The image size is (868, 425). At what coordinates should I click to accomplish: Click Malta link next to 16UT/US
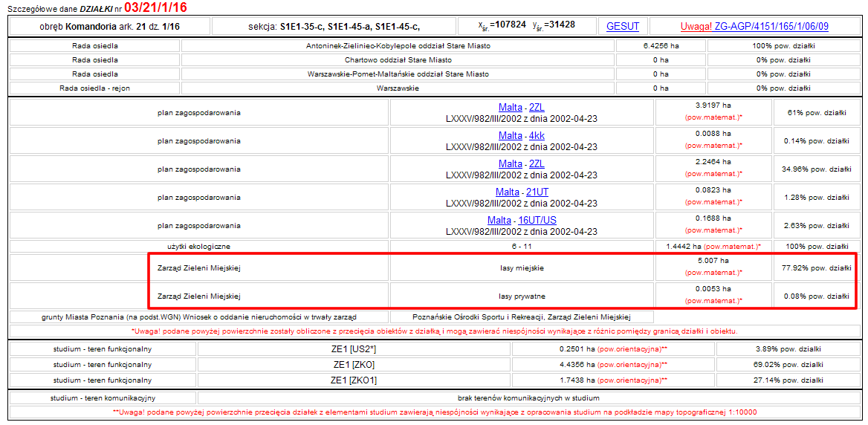pos(499,220)
